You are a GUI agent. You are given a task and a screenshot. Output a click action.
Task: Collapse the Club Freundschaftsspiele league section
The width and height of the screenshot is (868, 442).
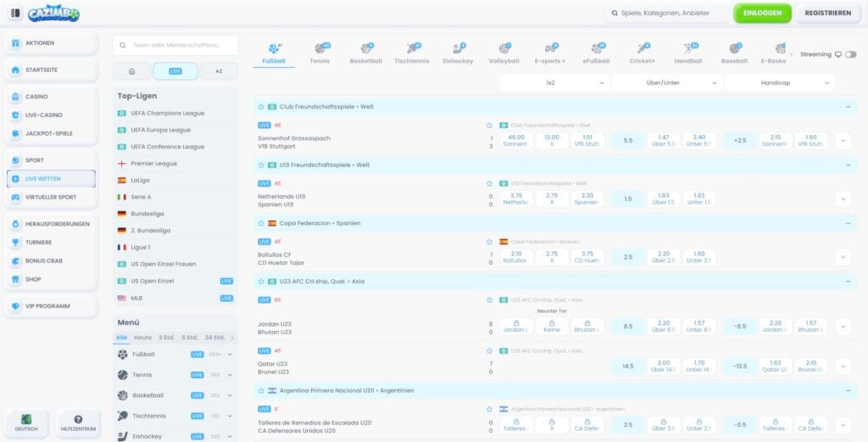click(x=848, y=107)
